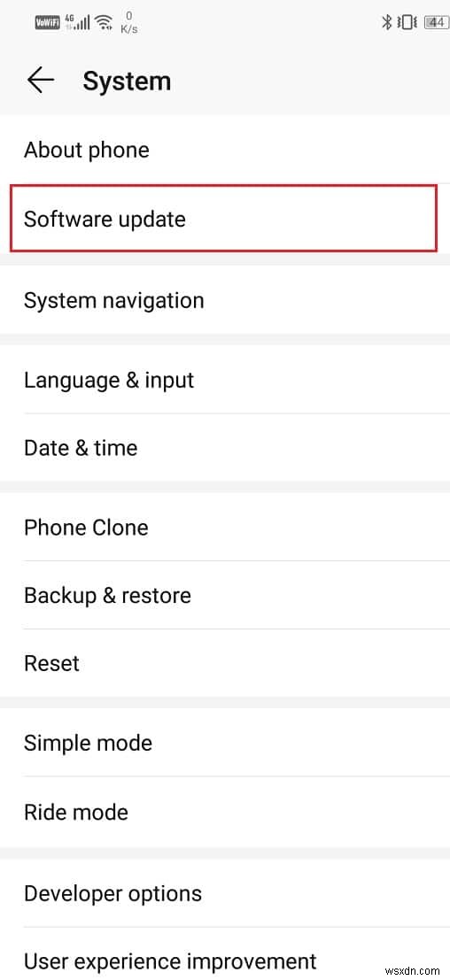
Task: Open Date & time settings
Action: pyautogui.click(x=225, y=447)
